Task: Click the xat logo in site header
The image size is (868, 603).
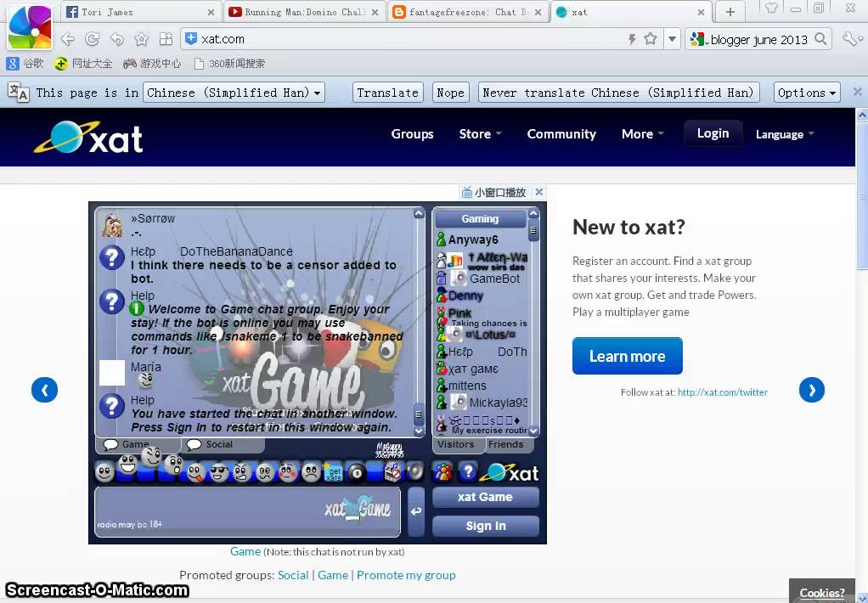Action: (88, 137)
